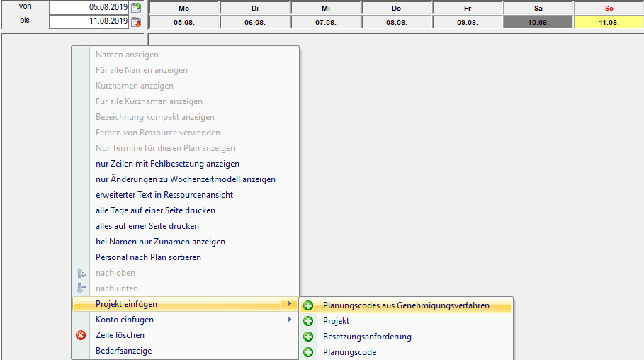
Task: Toggle nur Änderungen zu Wochenzeitmodell anzeigen
Action: point(185,179)
